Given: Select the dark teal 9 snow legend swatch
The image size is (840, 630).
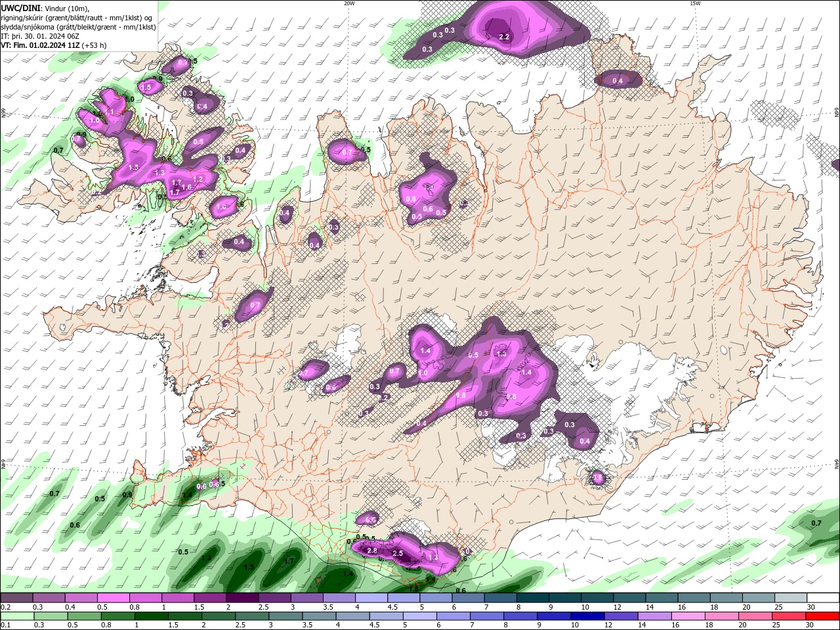Looking at the screenshot, I should coord(565,598).
